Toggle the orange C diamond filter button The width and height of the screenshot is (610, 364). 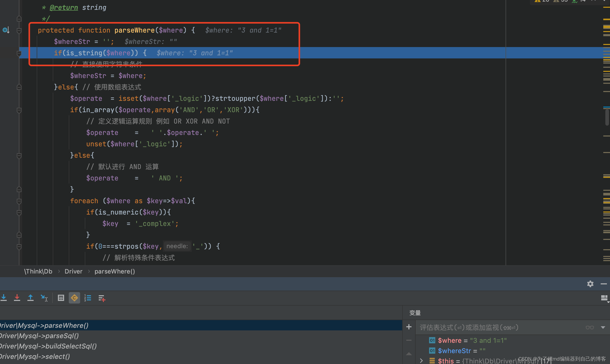(x=74, y=298)
